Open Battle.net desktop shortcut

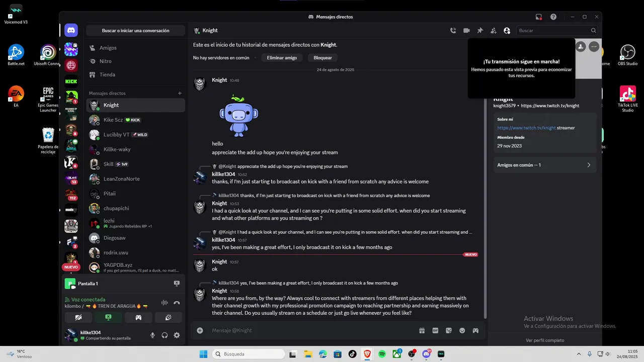[16, 55]
